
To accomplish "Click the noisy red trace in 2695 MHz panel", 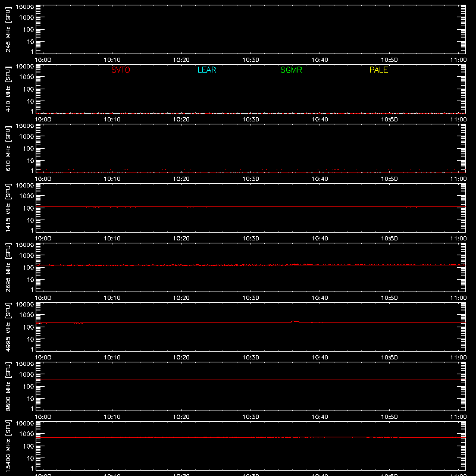I will click(250, 265).
